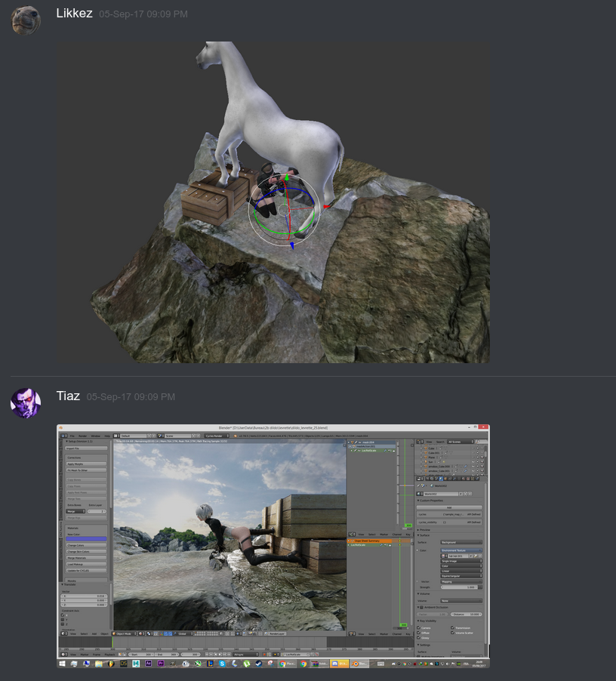Screen dimensions: 616x681
Task: Enable the Ambient Occlusion checkbox
Action: [x=421, y=607]
